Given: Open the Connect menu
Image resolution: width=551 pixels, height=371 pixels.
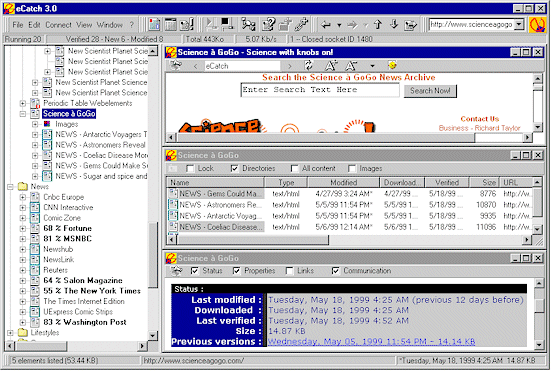Looking at the screenshot, I should point(58,25).
